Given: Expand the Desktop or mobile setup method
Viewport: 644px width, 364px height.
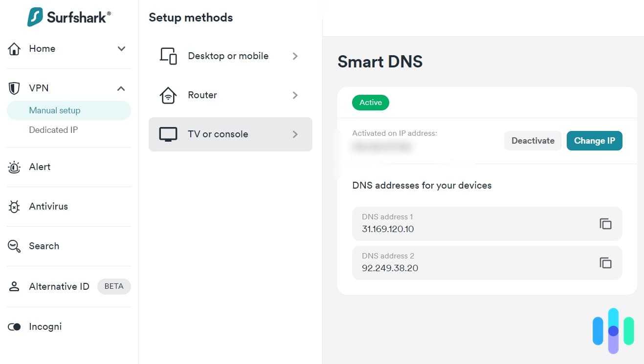Looking at the screenshot, I should point(230,56).
